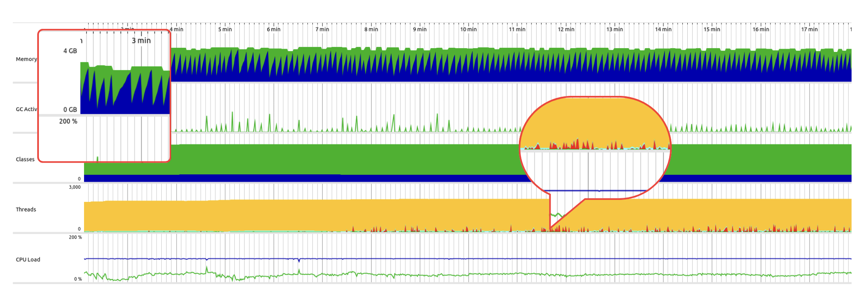The width and height of the screenshot is (868, 293).
Task: Click the 8 min timeline marker
Action: 371,29
